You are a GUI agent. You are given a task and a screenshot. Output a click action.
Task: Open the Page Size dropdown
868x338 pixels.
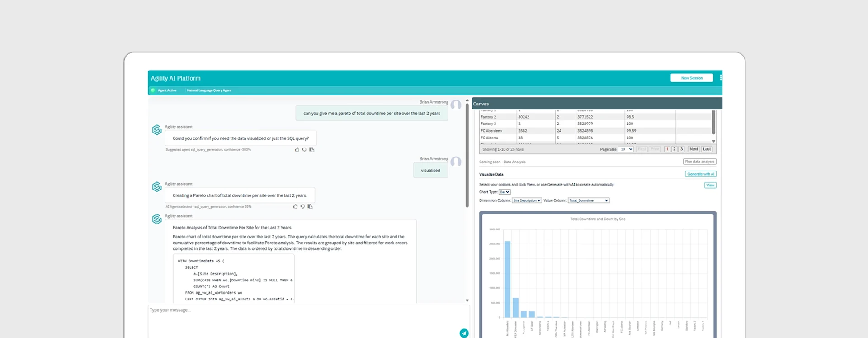click(x=626, y=149)
